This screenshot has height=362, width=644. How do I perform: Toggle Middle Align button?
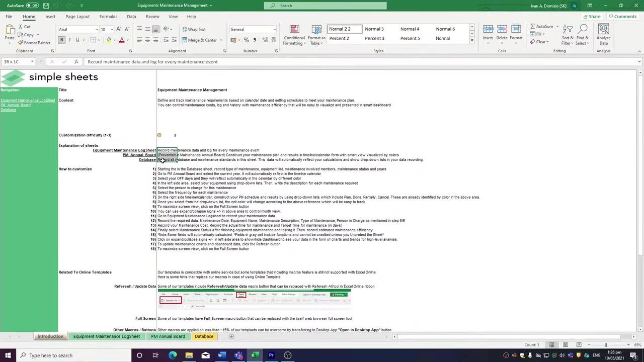point(147,29)
